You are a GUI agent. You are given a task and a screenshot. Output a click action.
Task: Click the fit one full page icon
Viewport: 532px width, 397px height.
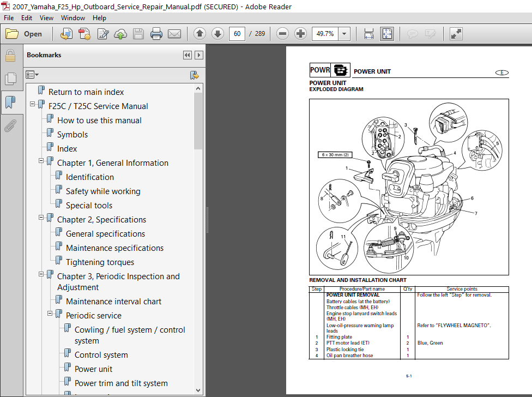[x=387, y=34]
